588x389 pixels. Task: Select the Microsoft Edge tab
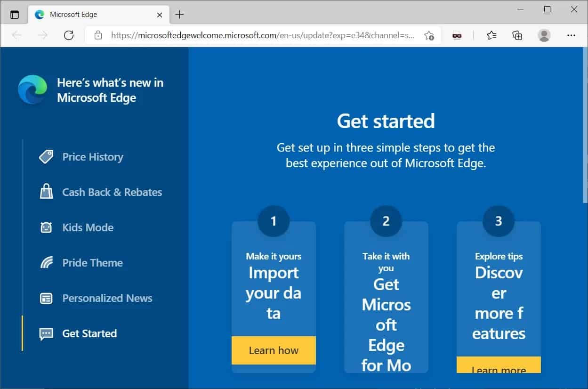point(99,15)
